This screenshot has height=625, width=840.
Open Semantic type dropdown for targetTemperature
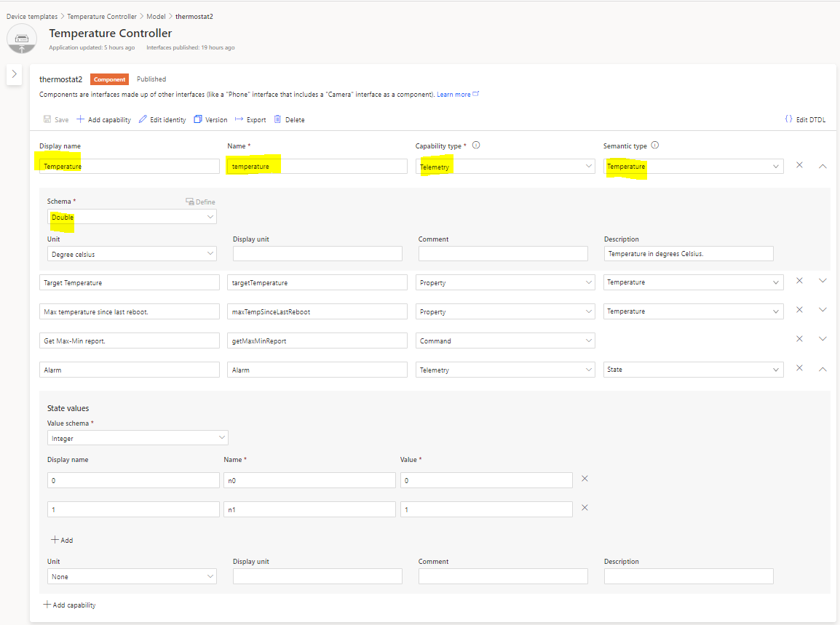(x=693, y=282)
